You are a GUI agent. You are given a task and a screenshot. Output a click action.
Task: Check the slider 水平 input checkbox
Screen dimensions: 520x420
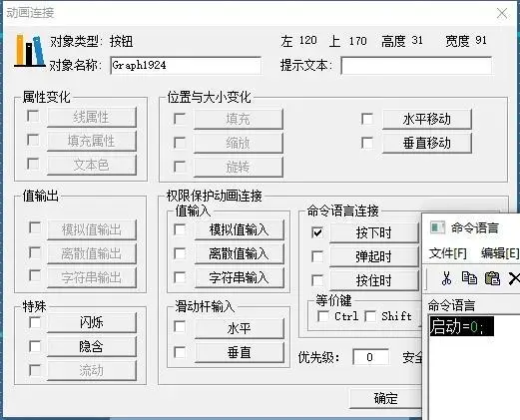pos(180,326)
